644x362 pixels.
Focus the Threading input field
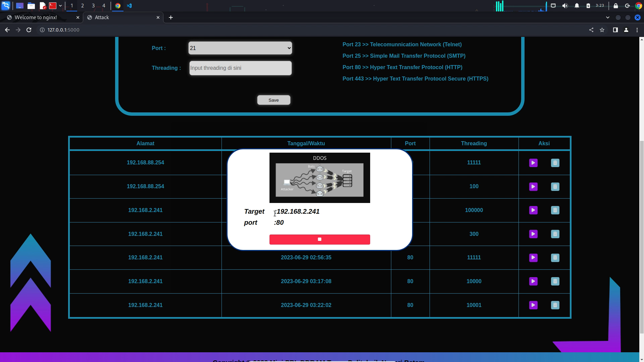click(x=240, y=68)
